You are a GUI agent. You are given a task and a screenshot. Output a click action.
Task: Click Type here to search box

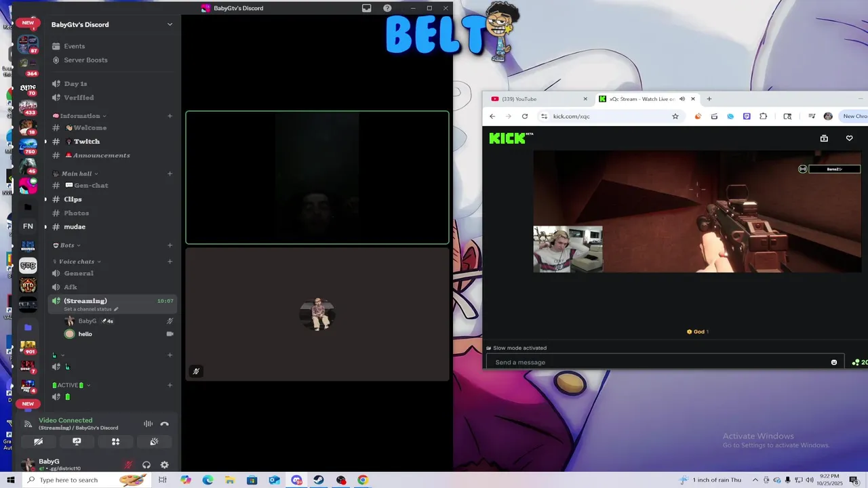85,480
